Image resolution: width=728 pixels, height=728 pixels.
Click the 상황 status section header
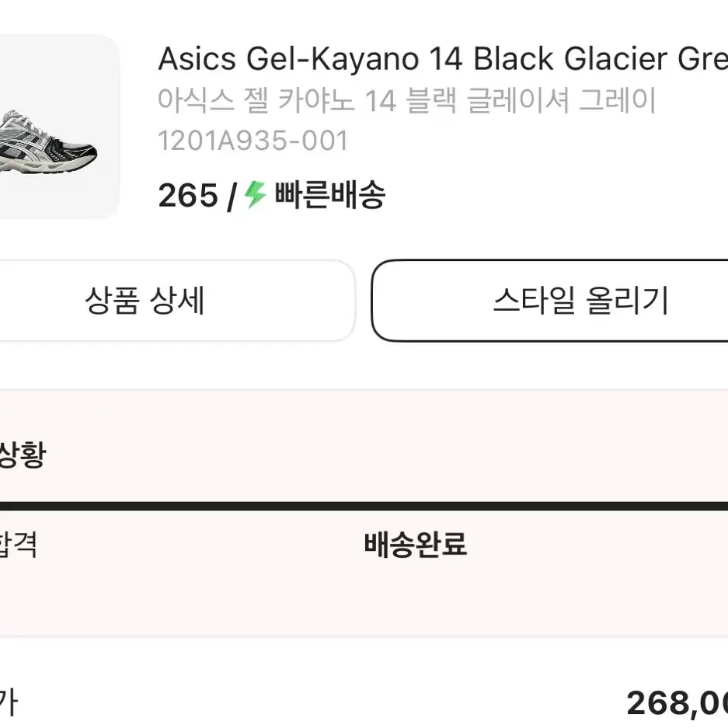(23, 454)
